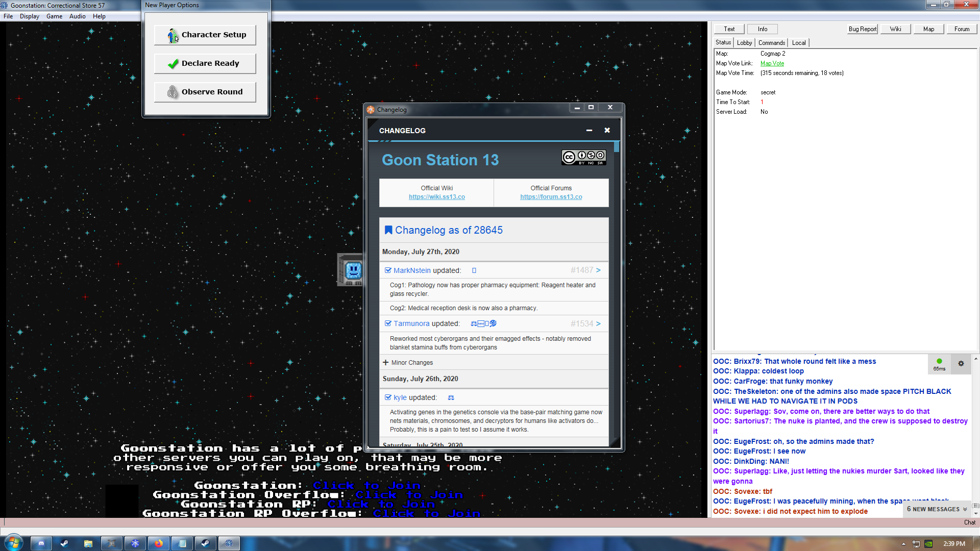Click the Changelog bookmark icon
The image size is (980, 551).
(x=388, y=230)
